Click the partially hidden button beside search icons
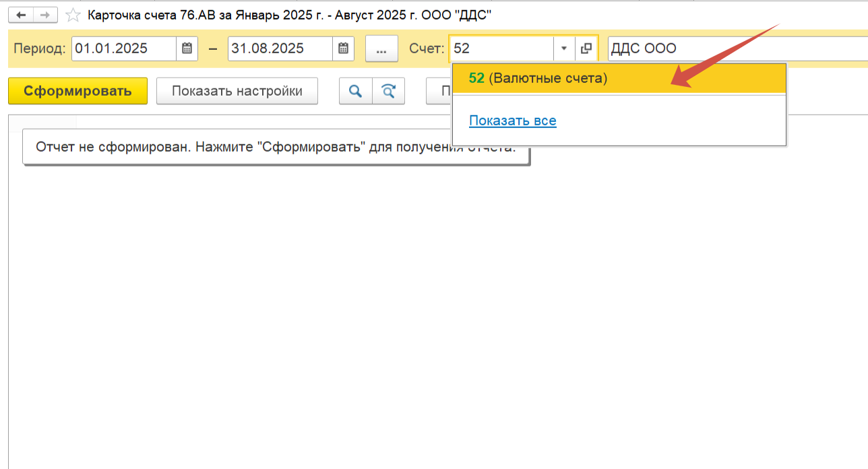The width and height of the screenshot is (868, 469). [x=439, y=91]
